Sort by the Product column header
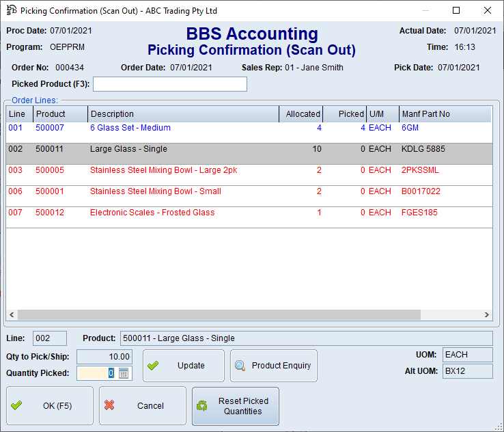This screenshot has width=504, height=432. coord(60,114)
